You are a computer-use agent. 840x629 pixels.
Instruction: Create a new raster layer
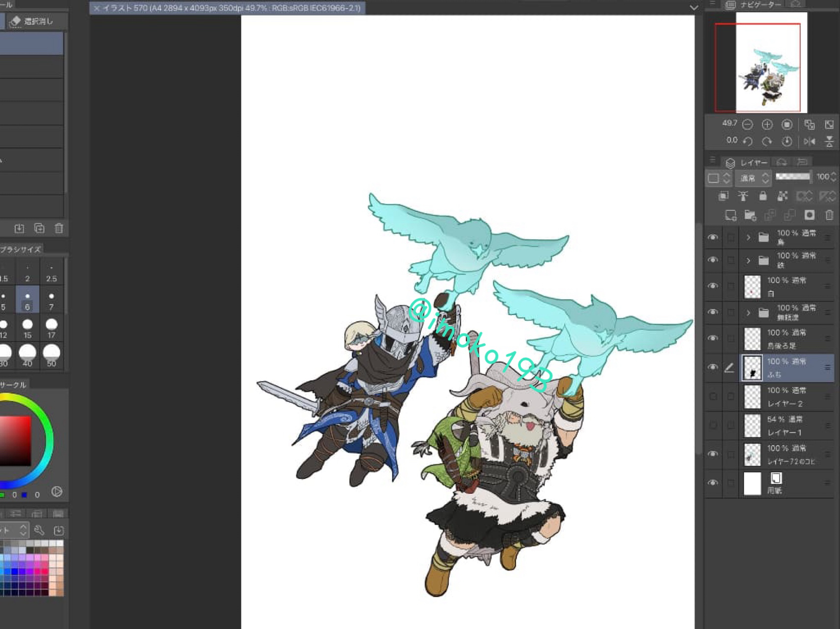(x=730, y=215)
